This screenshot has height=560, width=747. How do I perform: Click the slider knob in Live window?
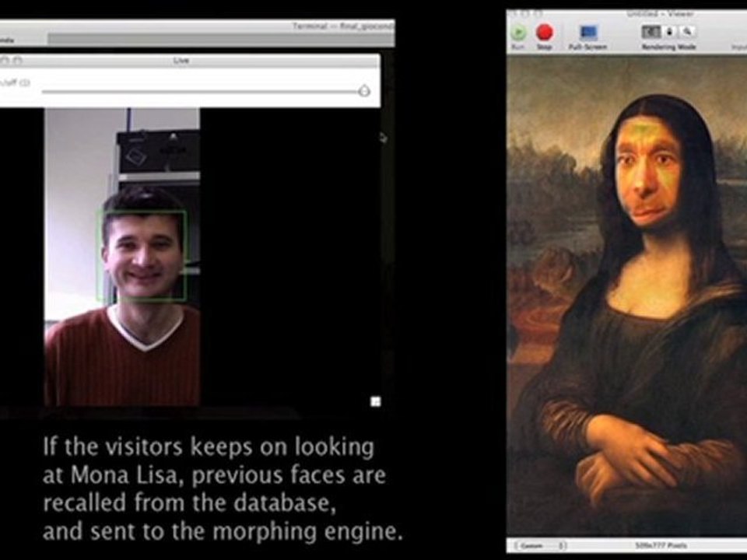364,90
